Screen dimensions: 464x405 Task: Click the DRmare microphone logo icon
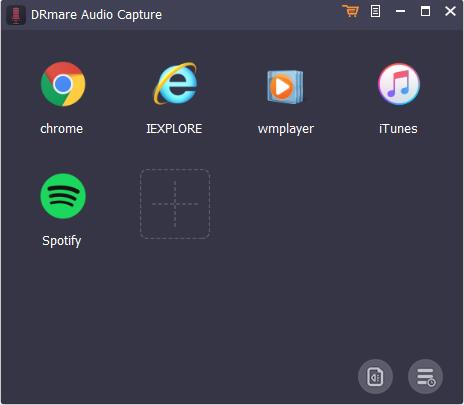pyautogui.click(x=16, y=15)
